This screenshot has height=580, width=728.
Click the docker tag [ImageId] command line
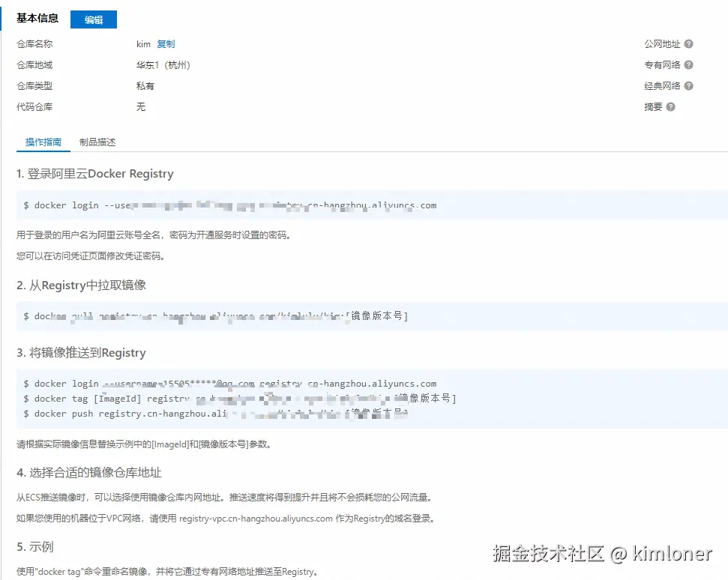(x=240, y=399)
